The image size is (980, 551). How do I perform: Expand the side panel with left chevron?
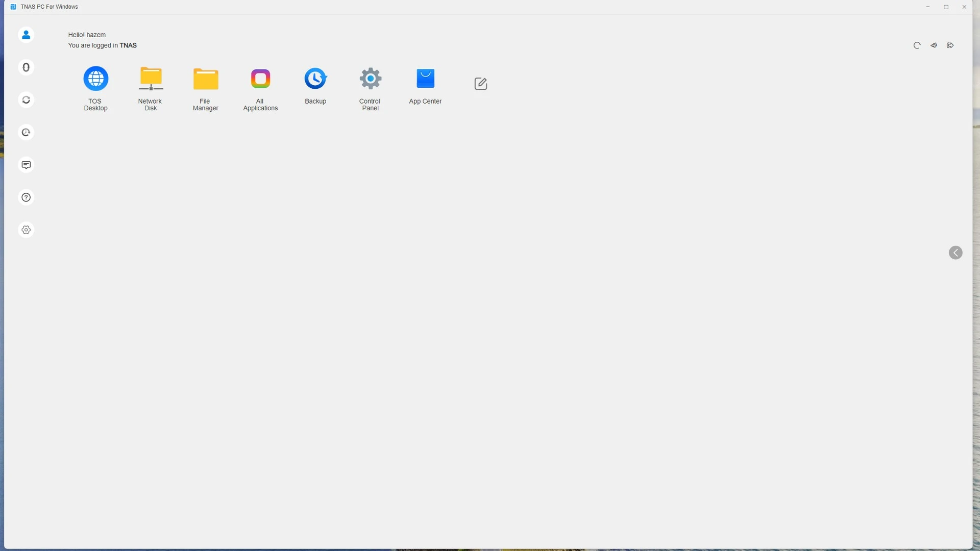click(955, 253)
